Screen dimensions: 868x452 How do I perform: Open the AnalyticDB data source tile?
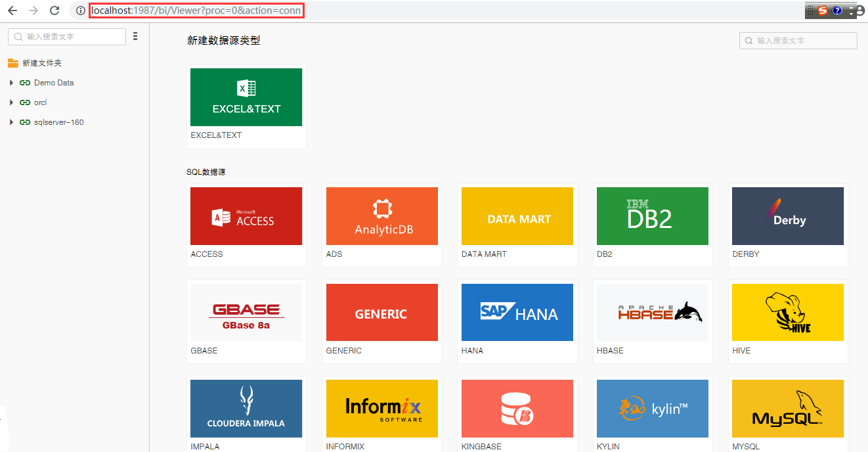click(381, 216)
